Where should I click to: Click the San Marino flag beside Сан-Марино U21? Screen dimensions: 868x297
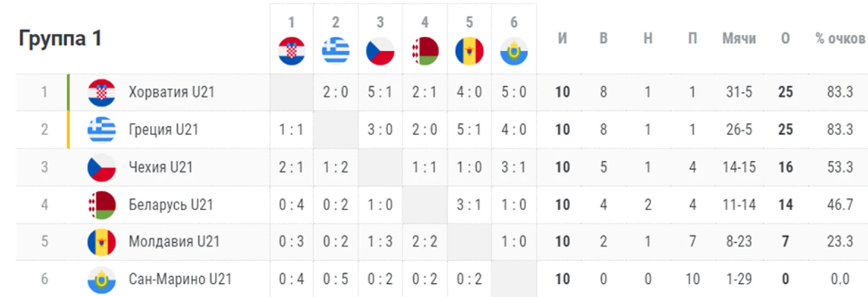102,279
